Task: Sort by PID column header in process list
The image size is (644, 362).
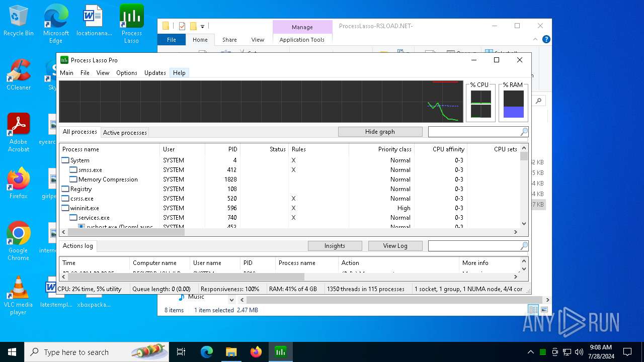Action: [x=222, y=149]
